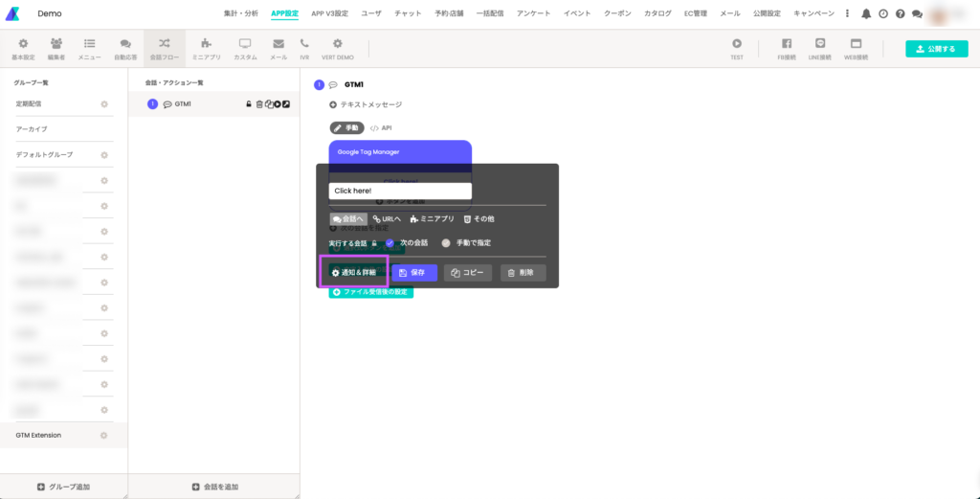Open the IVR phone icon
Screen dimensions: 980x499
point(304,43)
